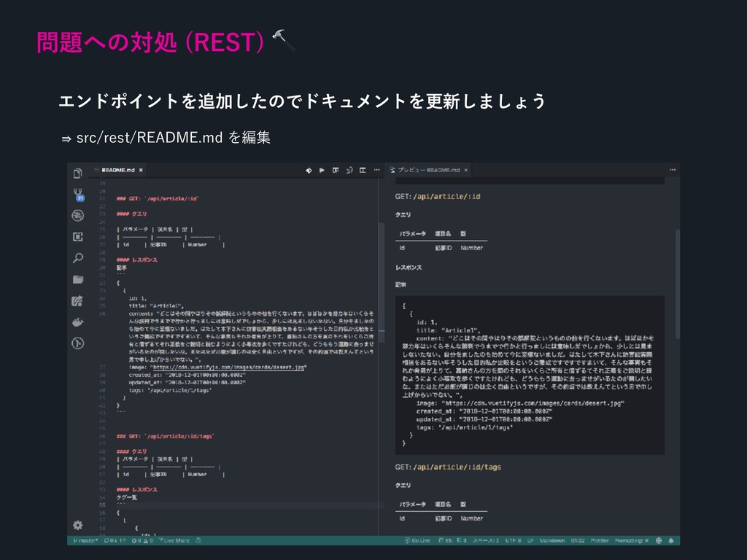Click the preview pane vertical scrollbar

677,284
